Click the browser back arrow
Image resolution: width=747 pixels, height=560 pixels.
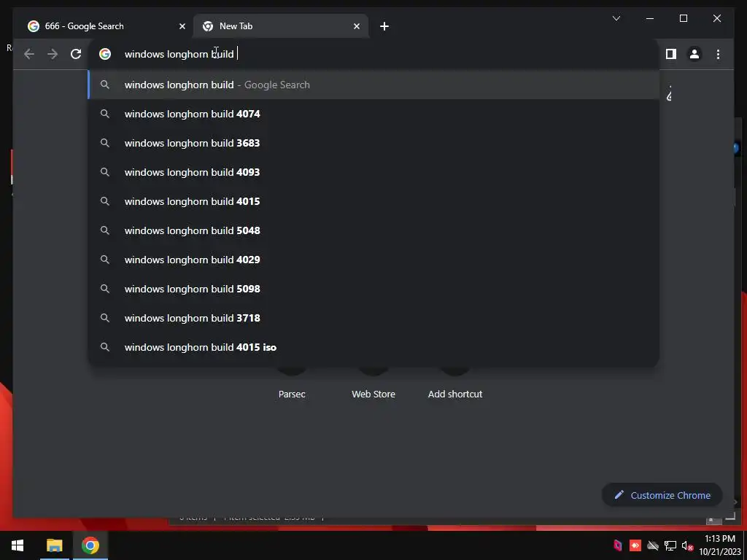(29, 54)
